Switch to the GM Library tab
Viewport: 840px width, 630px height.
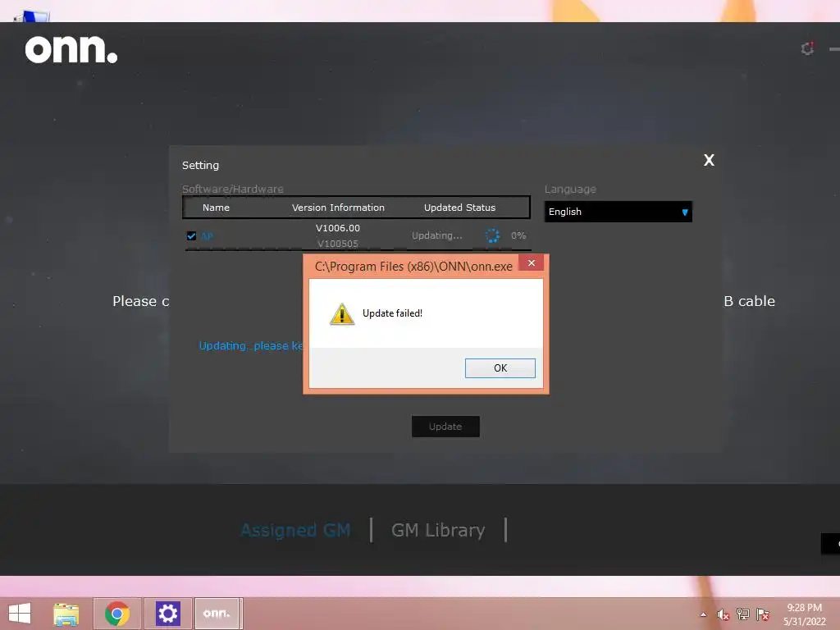click(438, 530)
